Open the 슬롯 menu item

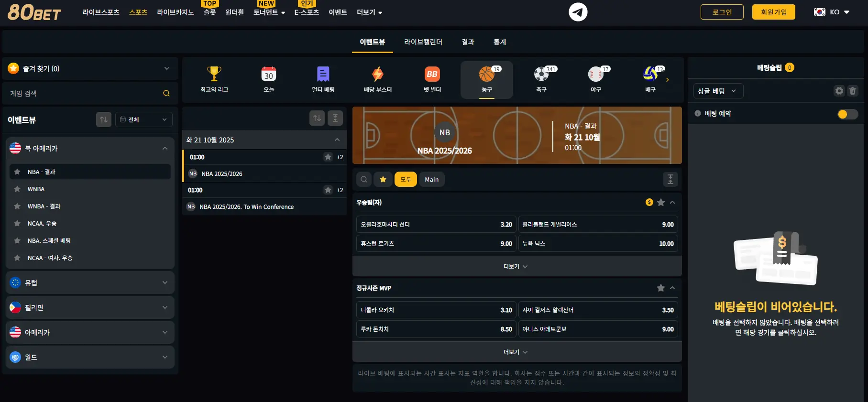click(x=210, y=12)
